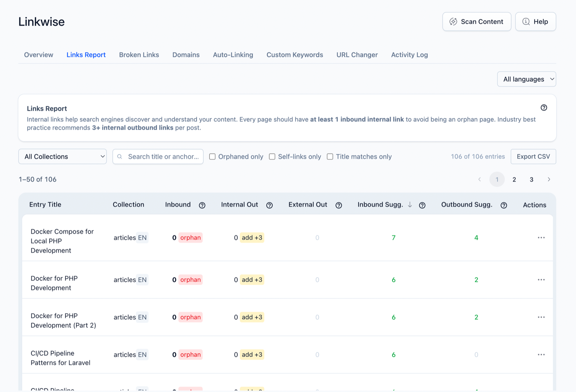Screen dimensions: 576x392
Task: Open the Inbound Sugg. column help icon
Action: point(422,205)
